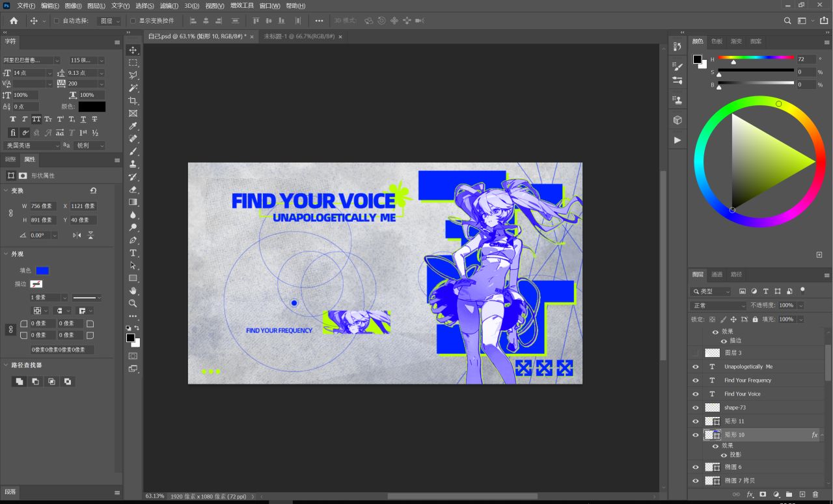Open the 图层(L) menu

coord(98,5)
